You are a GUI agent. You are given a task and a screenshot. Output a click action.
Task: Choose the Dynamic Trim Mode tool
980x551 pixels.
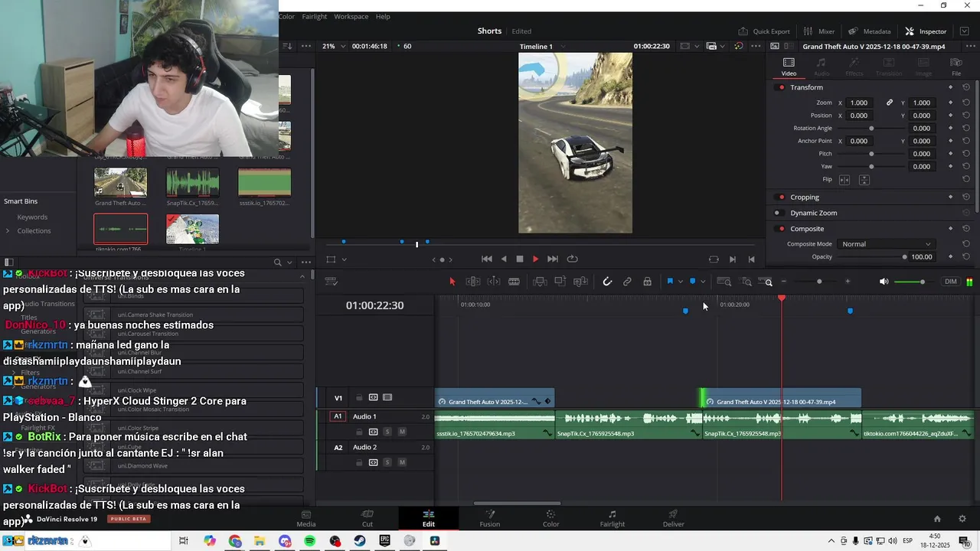pos(493,282)
